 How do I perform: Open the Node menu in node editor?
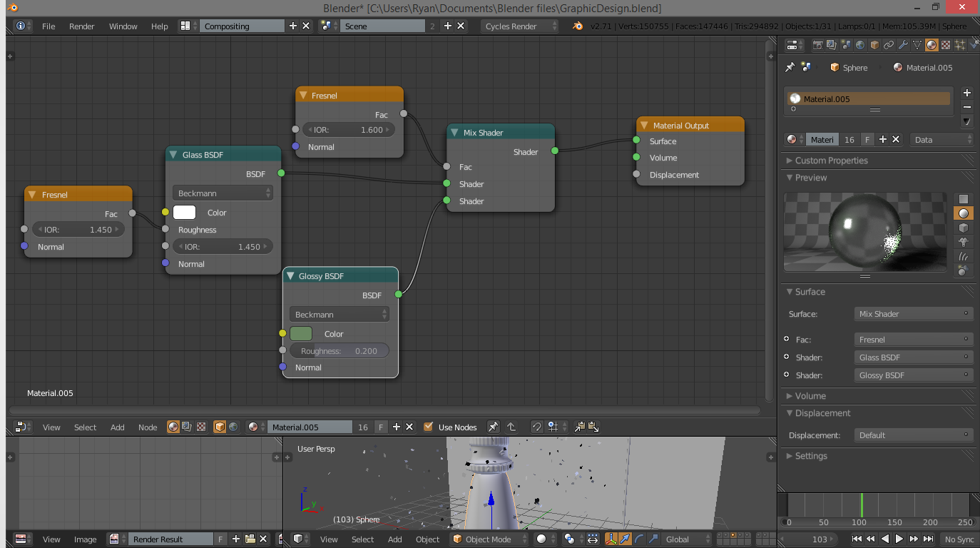click(148, 427)
